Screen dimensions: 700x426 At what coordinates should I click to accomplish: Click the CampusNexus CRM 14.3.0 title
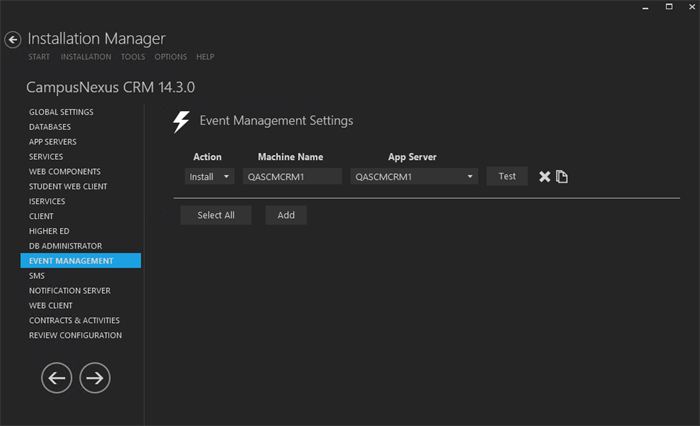tap(110, 87)
